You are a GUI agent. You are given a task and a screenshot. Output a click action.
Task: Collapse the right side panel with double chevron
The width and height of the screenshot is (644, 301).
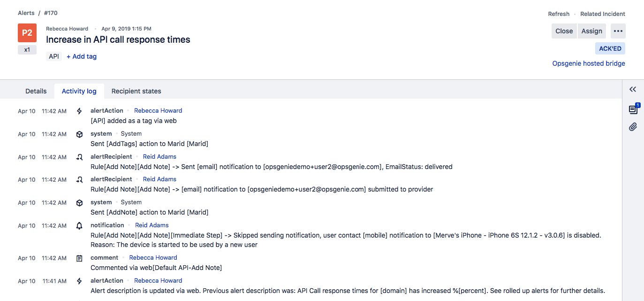633,90
